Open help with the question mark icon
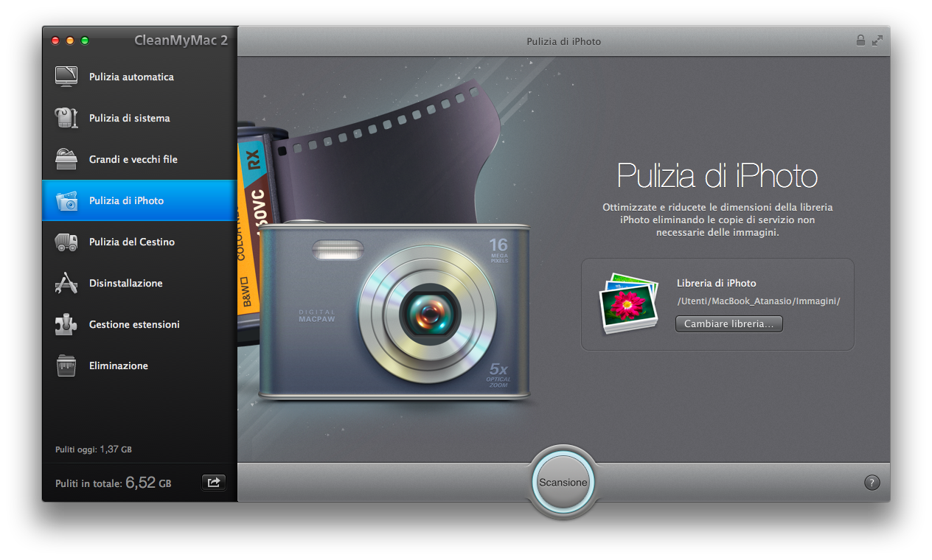This screenshot has height=560, width=932. [x=872, y=483]
